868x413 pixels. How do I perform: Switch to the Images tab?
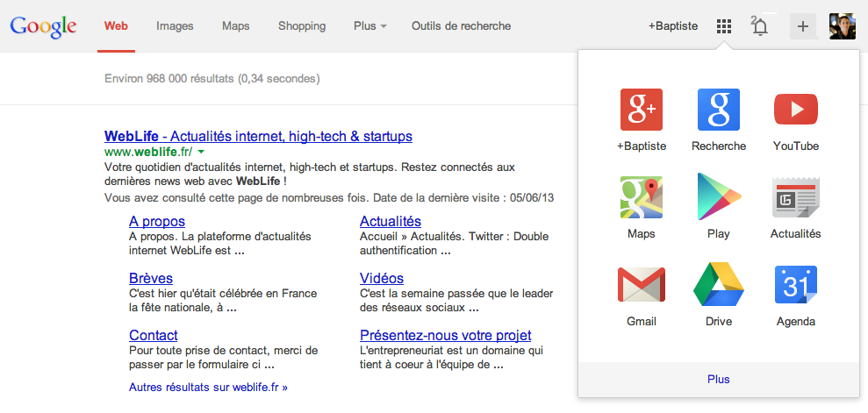175,26
